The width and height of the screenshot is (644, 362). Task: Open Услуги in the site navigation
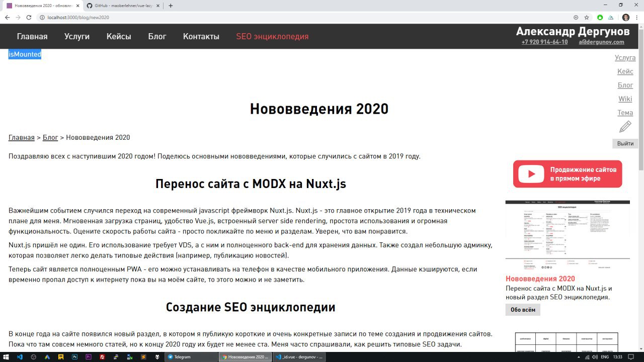77,37
